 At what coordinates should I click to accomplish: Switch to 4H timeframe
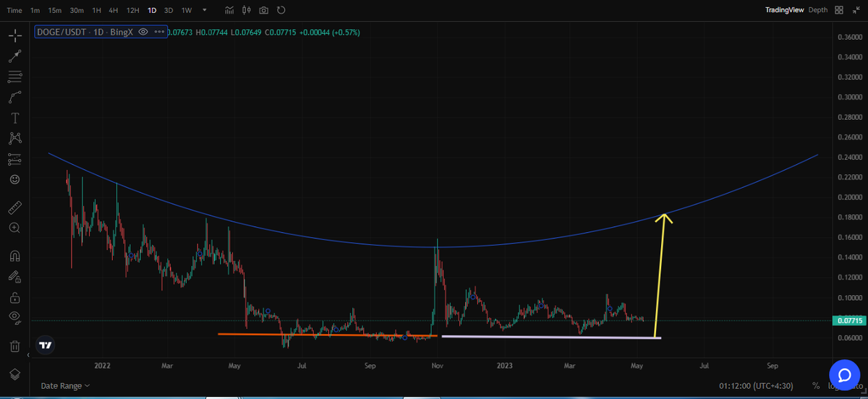(114, 10)
